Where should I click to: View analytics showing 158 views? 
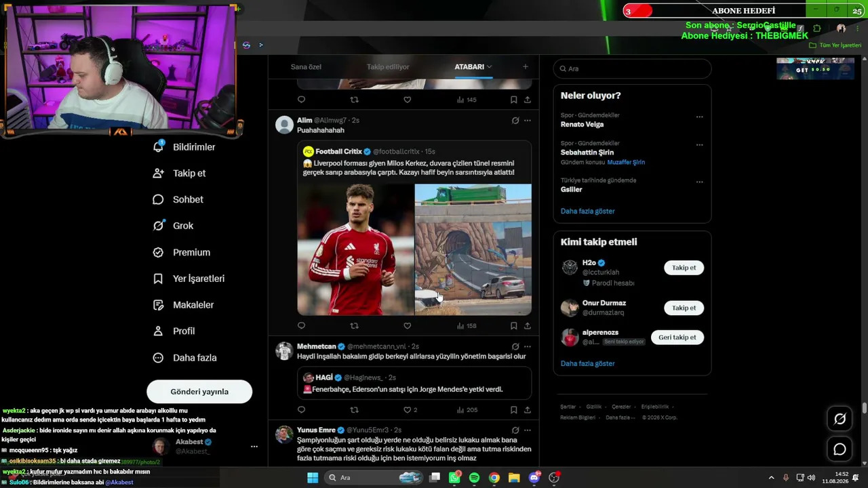pos(467,326)
